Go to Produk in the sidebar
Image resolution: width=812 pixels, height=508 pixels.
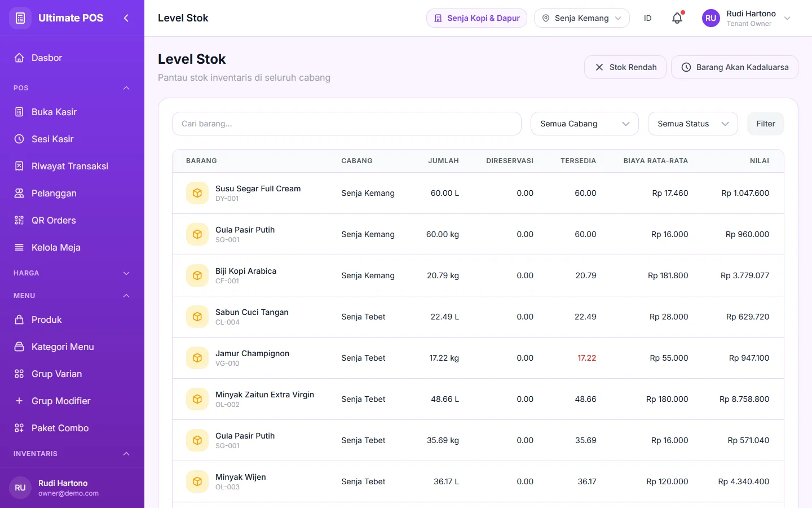pos(72,319)
